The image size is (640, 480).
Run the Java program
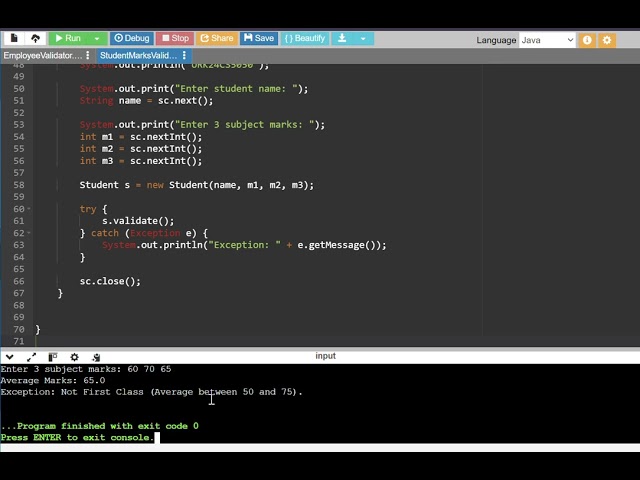click(68, 38)
